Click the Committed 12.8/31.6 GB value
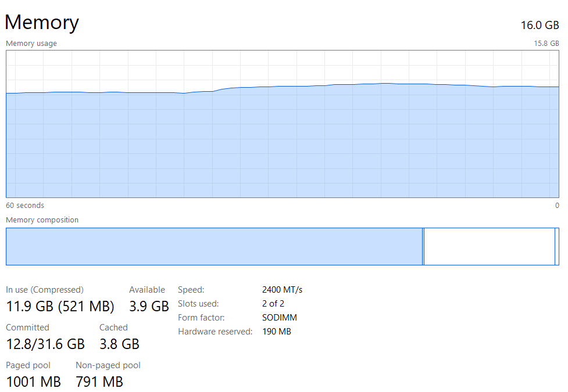Image resolution: width=568 pixels, height=392 pixels. tap(45, 344)
